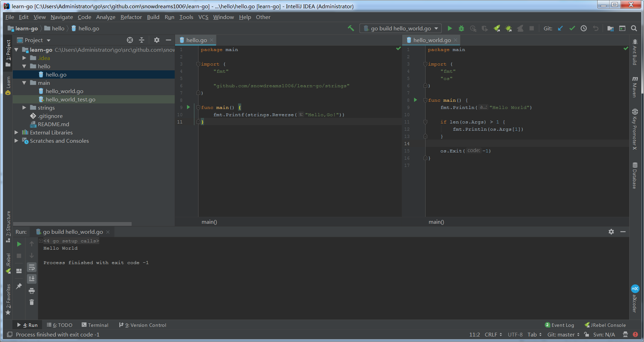Clear console output with trash icon
The height and width of the screenshot is (342, 644).
pyautogui.click(x=32, y=302)
